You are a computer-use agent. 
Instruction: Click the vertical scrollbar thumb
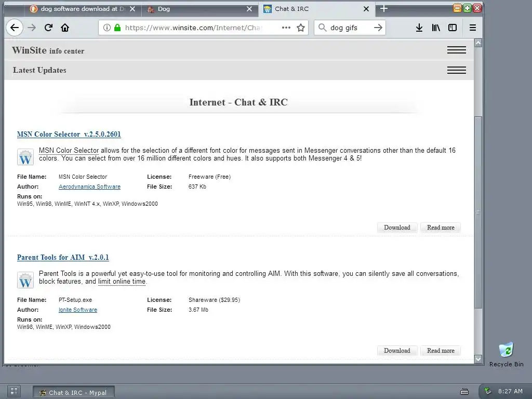pyautogui.click(x=478, y=212)
